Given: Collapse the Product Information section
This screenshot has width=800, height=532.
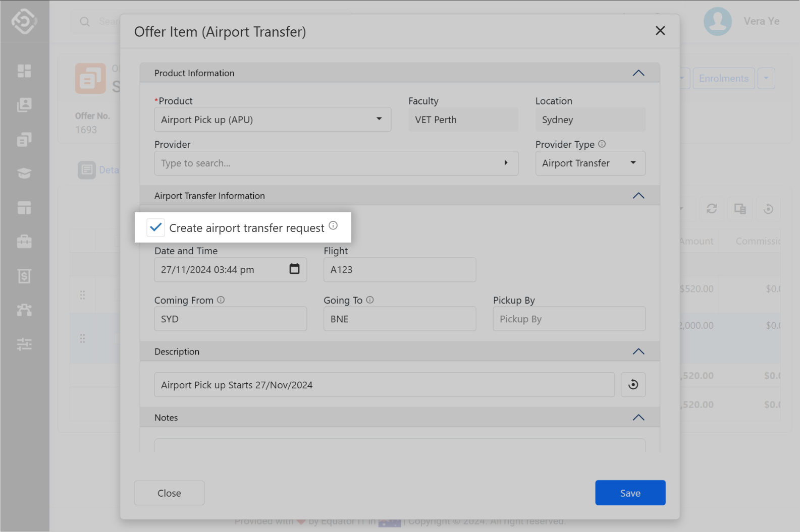Looking at the screenshot, I should click(638, 73).
